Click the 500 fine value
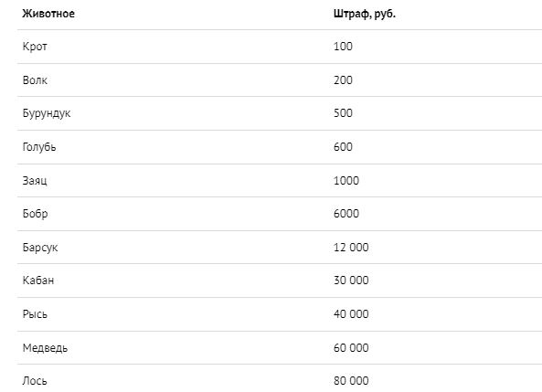The height and width of the screenshot is (392, 542). pyautogui.click(x=343, y=113)
